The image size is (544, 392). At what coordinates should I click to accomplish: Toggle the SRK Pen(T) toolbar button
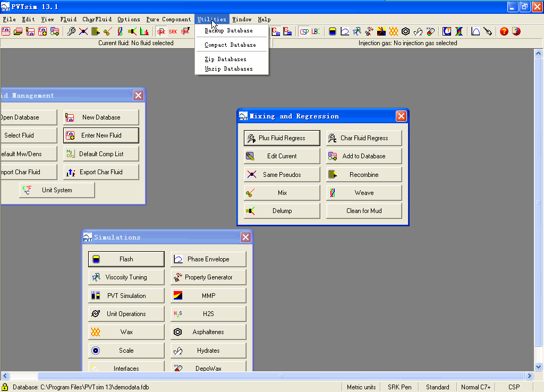click(x=185, y=31)
